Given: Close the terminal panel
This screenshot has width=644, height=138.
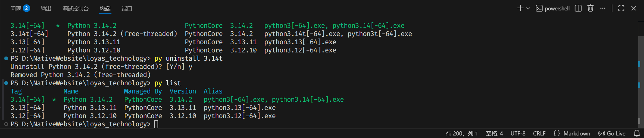Looking at the screenshot, I should (634, 9).
